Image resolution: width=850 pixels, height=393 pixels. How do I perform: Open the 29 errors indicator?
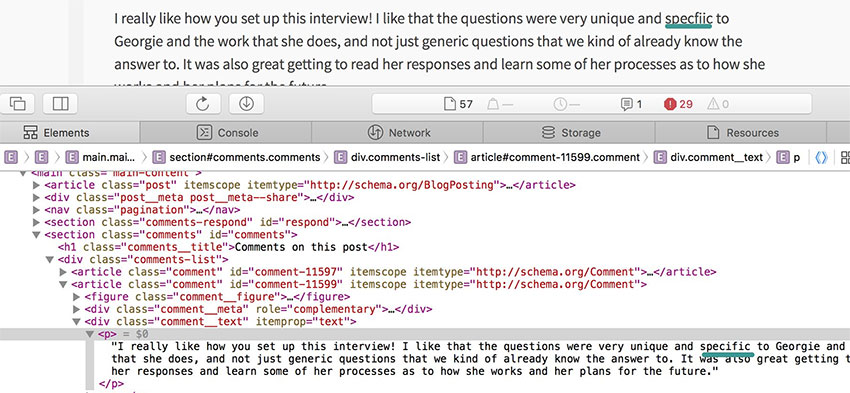click(679, 104)
